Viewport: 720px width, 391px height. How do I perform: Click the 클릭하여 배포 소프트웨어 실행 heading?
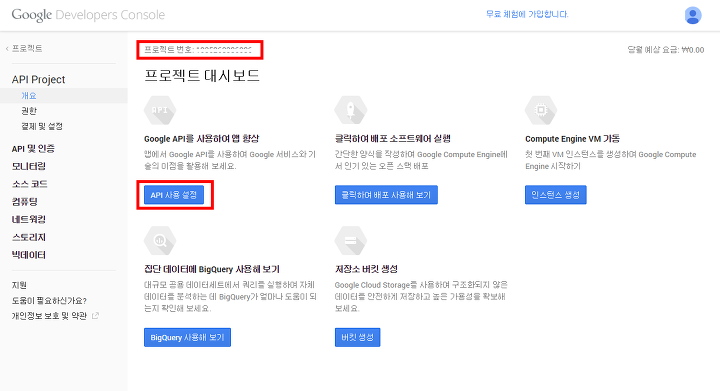coord(393,139)
